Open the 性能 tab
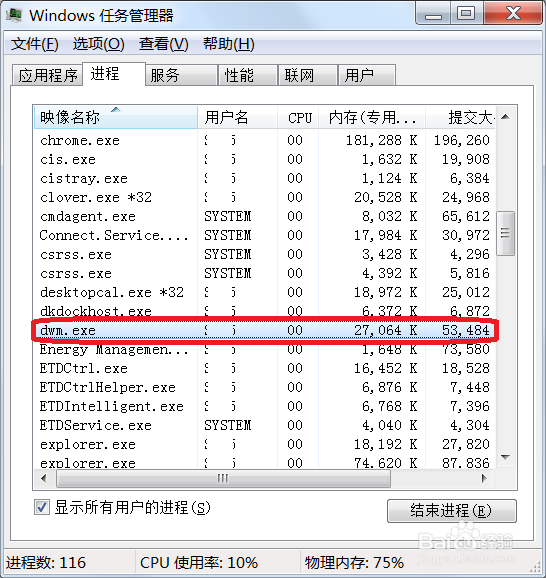This screenshot has height=578, width=546. click(x=248, y=75)
